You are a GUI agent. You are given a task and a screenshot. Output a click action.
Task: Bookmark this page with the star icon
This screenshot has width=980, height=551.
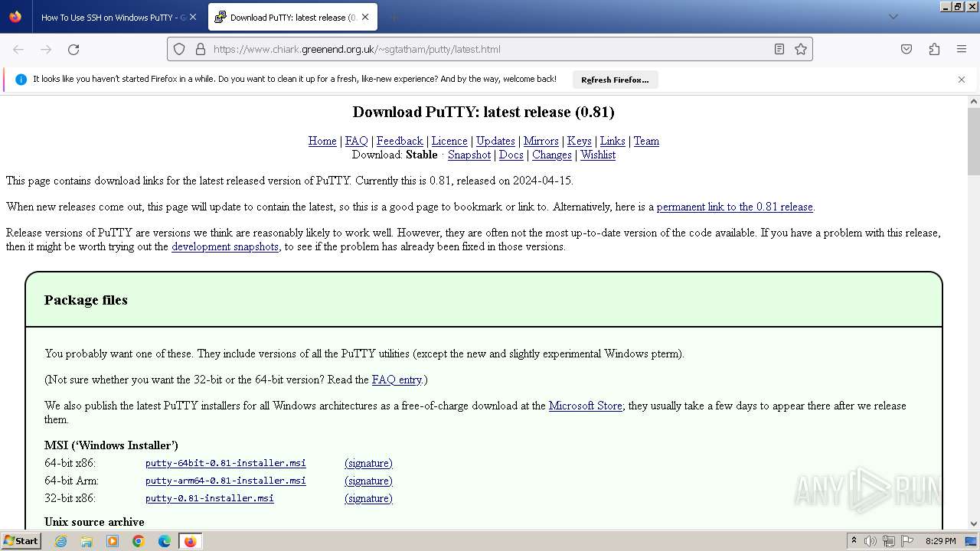point(801,49)
